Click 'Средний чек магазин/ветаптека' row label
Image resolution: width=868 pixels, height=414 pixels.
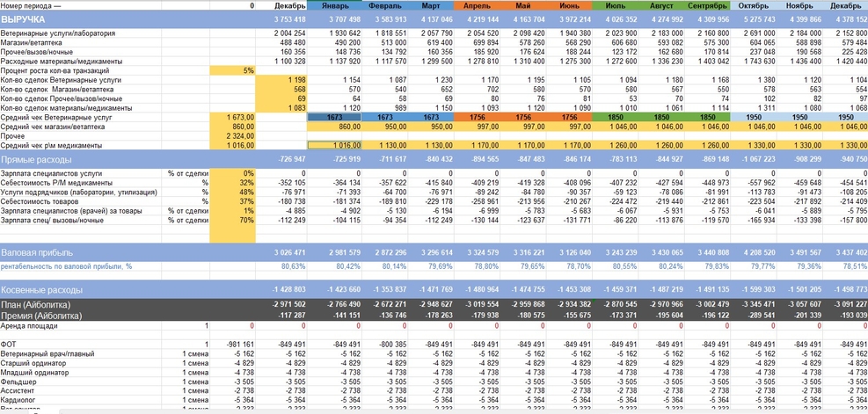(x=53, y=127)
